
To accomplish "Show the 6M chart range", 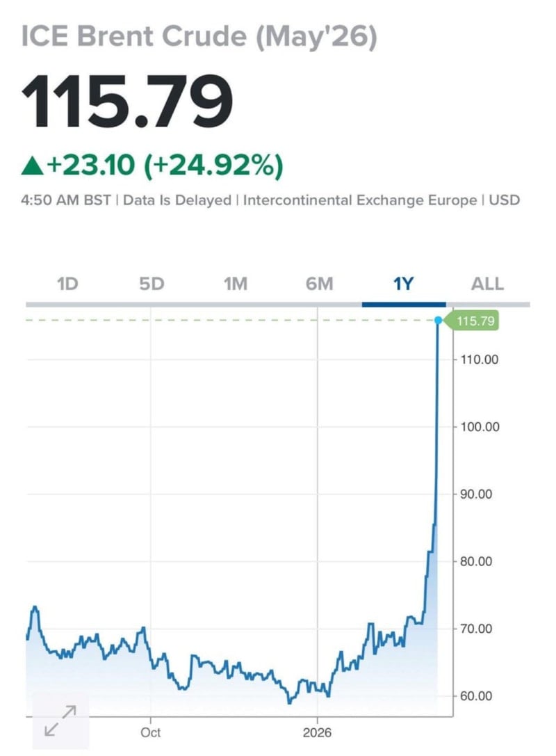I will tap(320, 284).
